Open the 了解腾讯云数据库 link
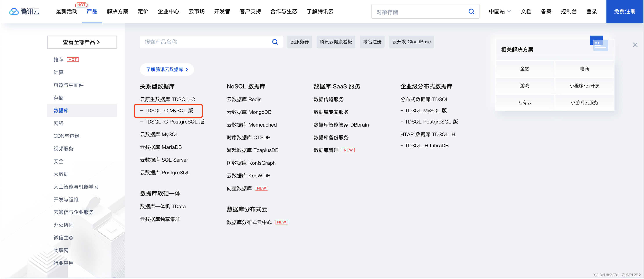 coord(167,70)
